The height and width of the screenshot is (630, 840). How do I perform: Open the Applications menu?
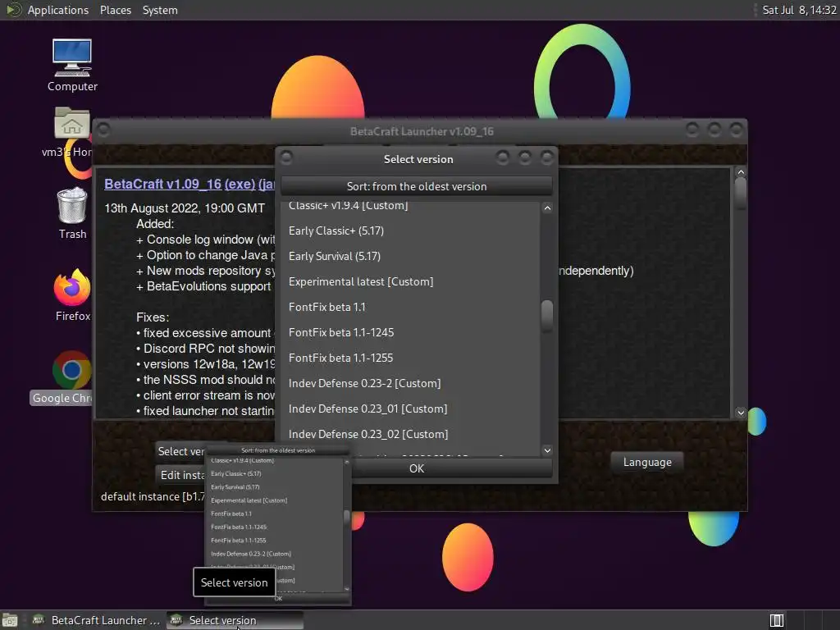pyautogui.click(x=58, y=10)
